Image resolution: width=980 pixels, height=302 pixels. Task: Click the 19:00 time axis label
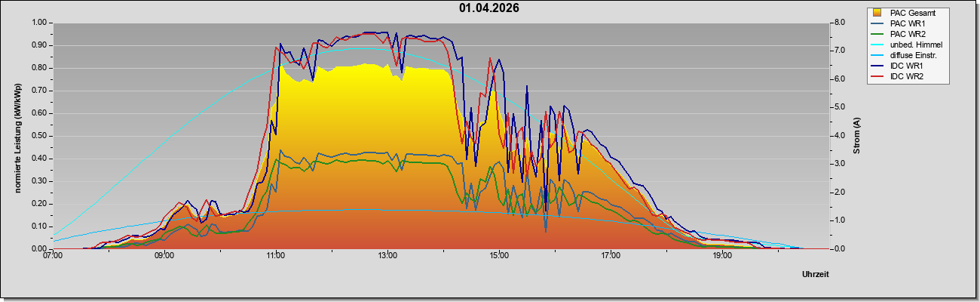722,255
